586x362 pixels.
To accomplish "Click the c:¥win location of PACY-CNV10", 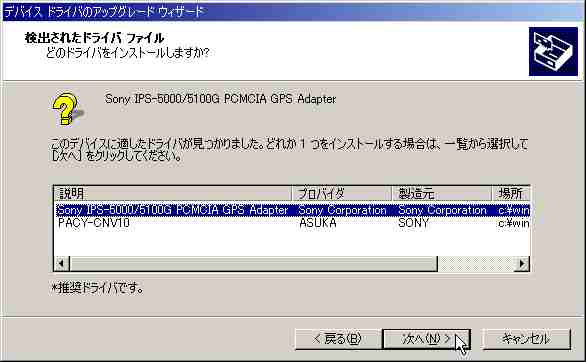I will 514,223.
